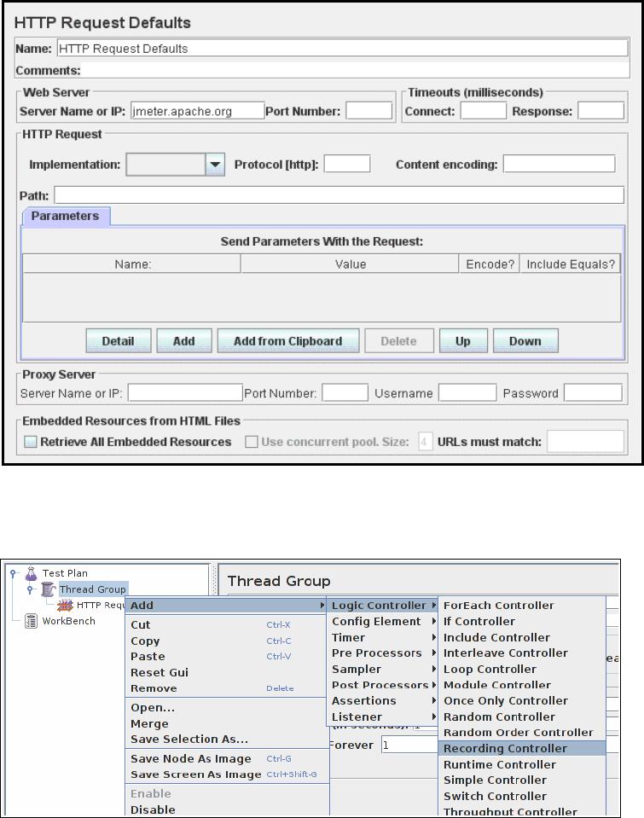The height and width of the screenshot is (818, 644).
Task: Click the Path input field
Action: (x=339, y=195)
